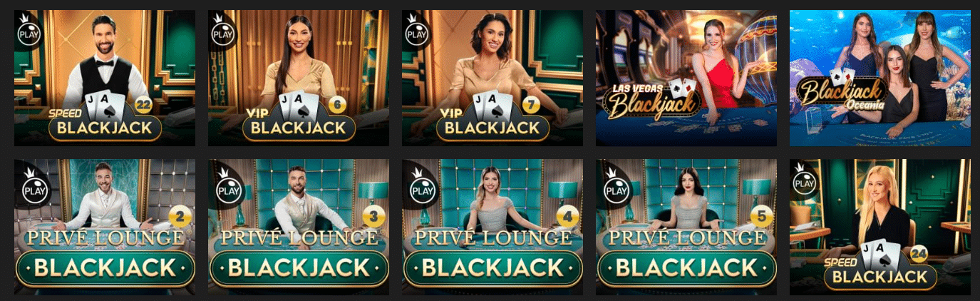The width and height of the screenshot is (980, 301).
Task: Open the Speed Blackjack 24 game thumbnail
Action: coord(880,227)
